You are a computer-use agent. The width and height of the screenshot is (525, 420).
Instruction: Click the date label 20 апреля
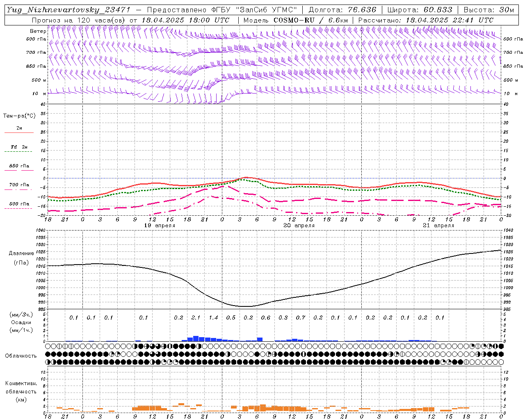[x=299, y=226]
